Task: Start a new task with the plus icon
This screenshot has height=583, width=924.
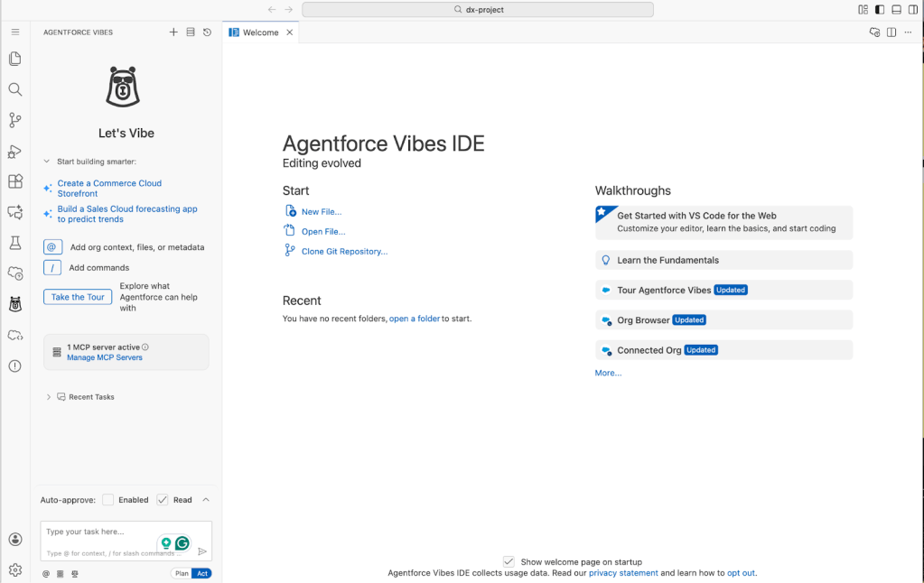Action: [x=173, y=32]
